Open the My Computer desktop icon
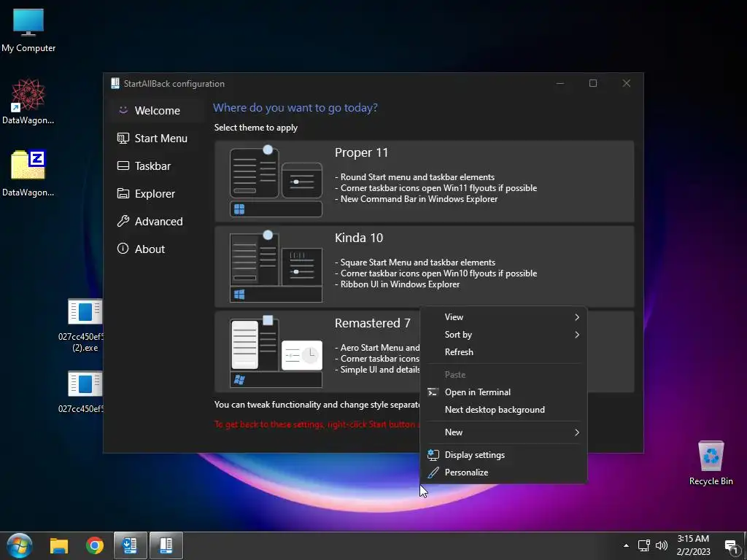This screenshot has width=747, height=560. coord(28,31)
